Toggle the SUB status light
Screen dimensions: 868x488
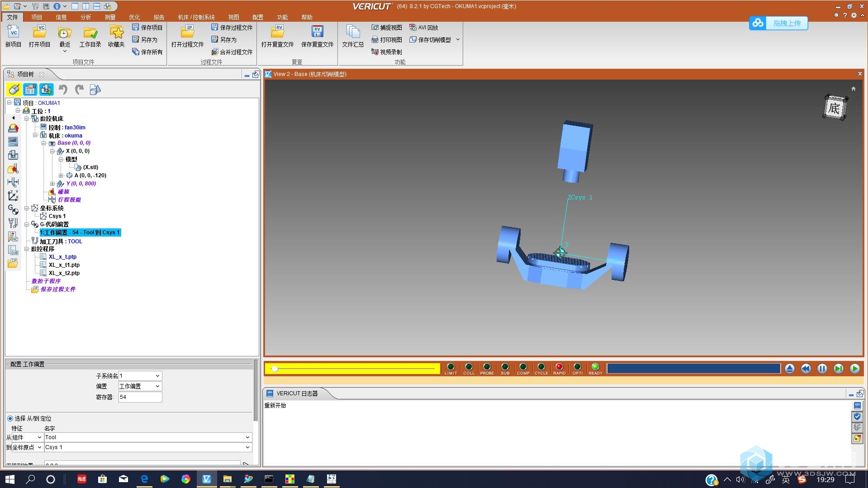[x=505, y=367]
